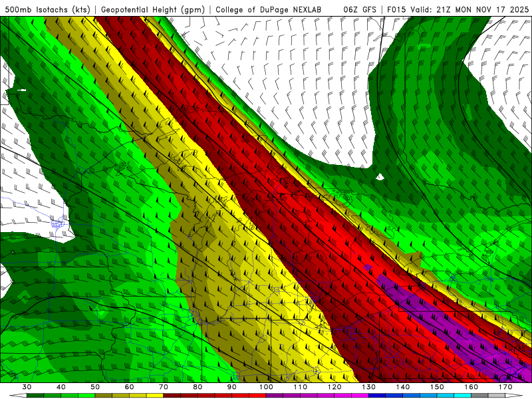
Task: Click the 70 label on the color scale
Action: point(164,387)
